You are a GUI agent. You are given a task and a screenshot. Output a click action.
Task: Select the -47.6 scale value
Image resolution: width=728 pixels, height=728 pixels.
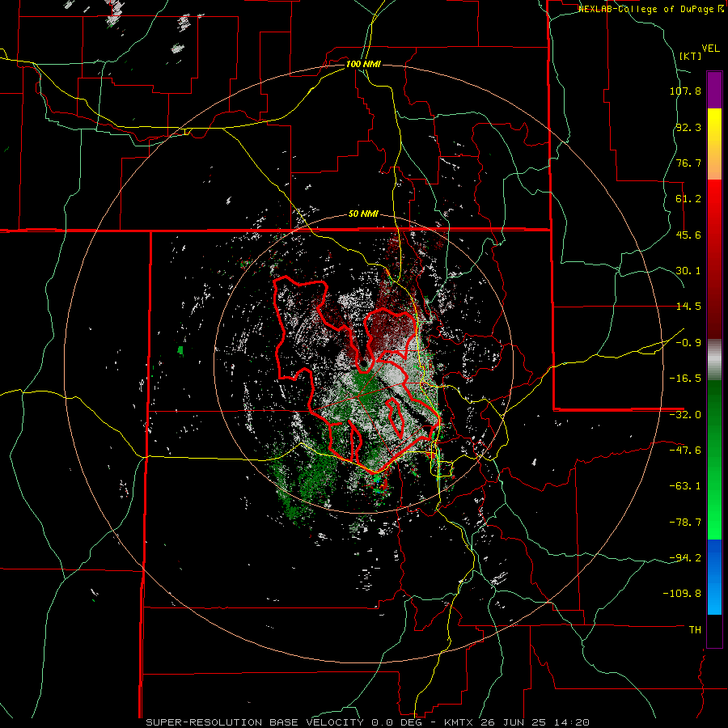tap(685, 451)
